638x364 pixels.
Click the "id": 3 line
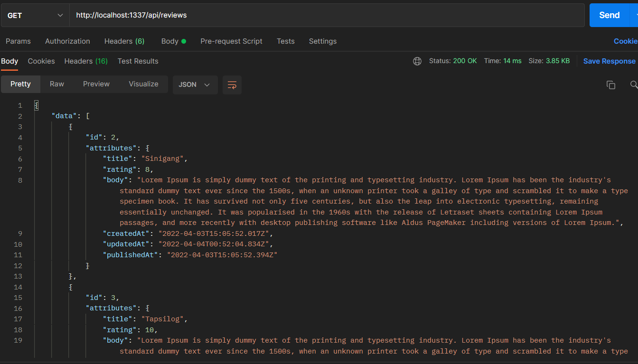103,298
